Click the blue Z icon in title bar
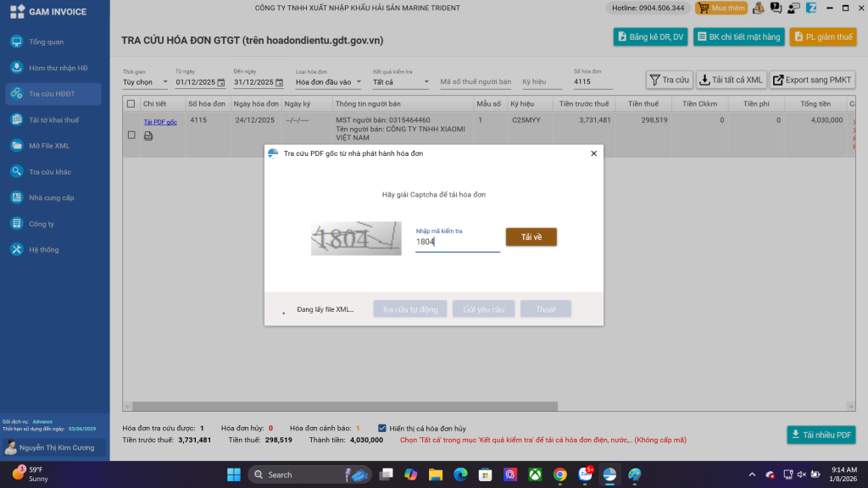The width and height of the screenshot is (868, 488). 811,8
